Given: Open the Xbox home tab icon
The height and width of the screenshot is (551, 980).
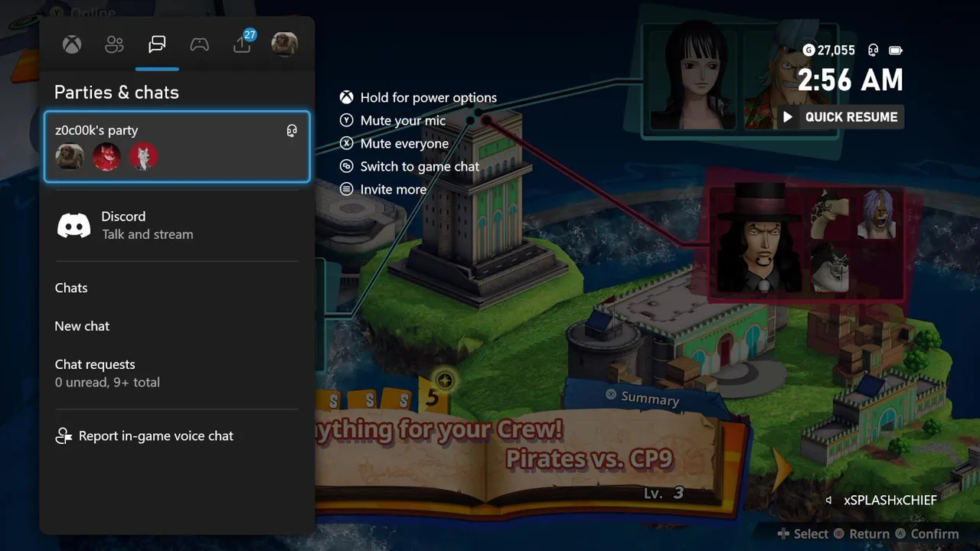Looking at the screenshot, I should click(x=72, y=44).
